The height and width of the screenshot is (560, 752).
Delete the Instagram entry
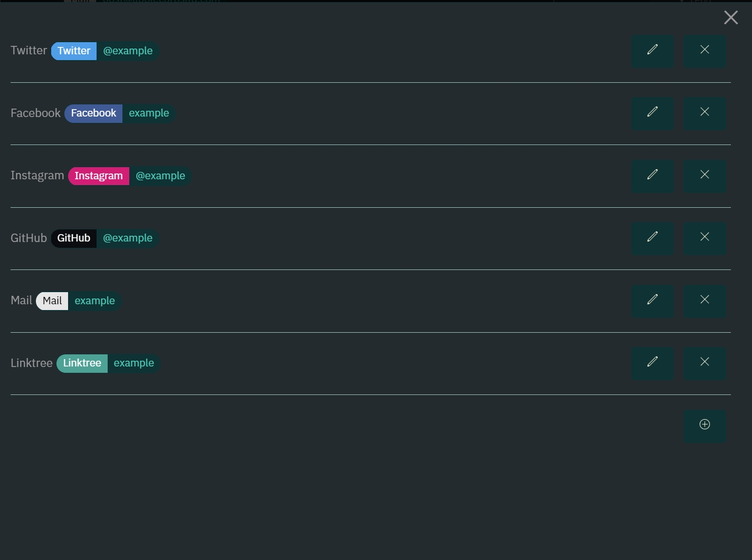click(705, 176)
